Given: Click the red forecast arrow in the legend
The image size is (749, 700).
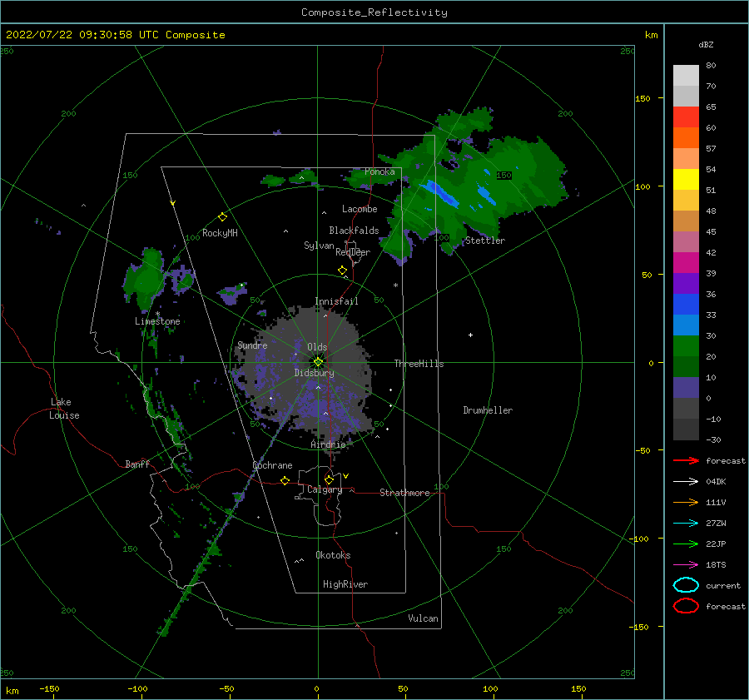Looking at the screenshot, I should point(686,460).
